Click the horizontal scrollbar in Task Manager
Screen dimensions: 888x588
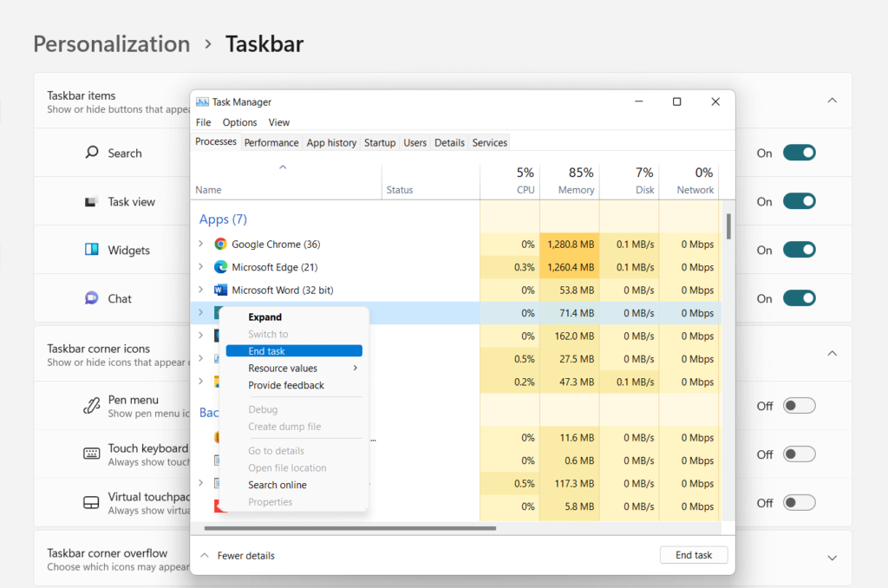pyautogui.click(x=350, y=528)
